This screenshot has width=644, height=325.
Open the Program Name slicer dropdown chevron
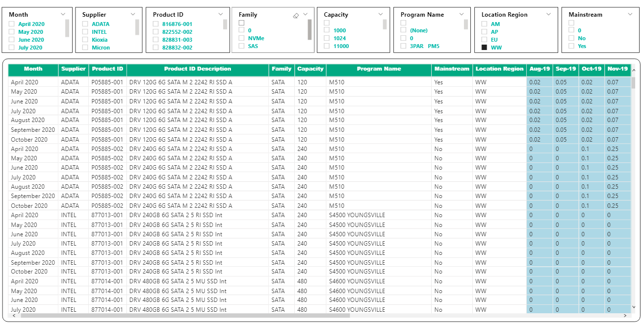point(462,14)
